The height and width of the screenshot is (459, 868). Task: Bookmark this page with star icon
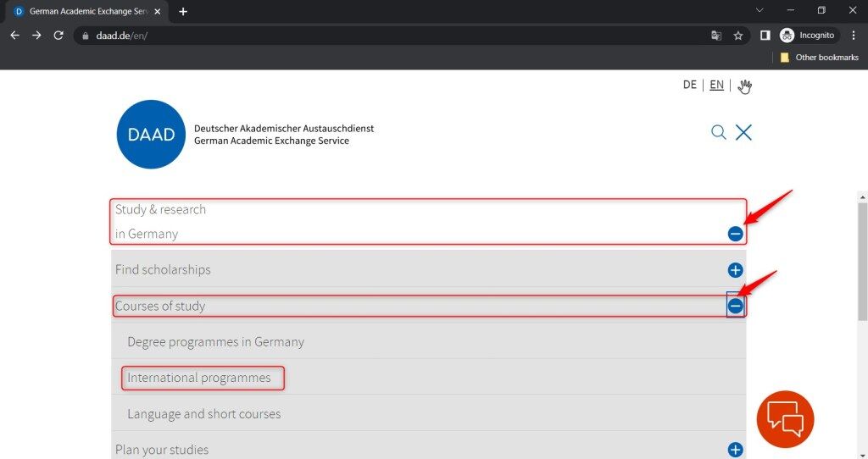point(738,36)
